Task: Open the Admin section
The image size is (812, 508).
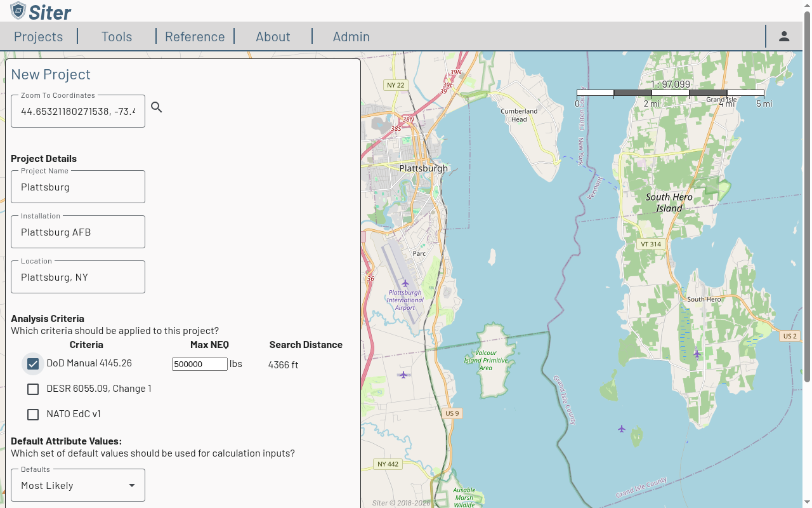Action: click(351, 36)
